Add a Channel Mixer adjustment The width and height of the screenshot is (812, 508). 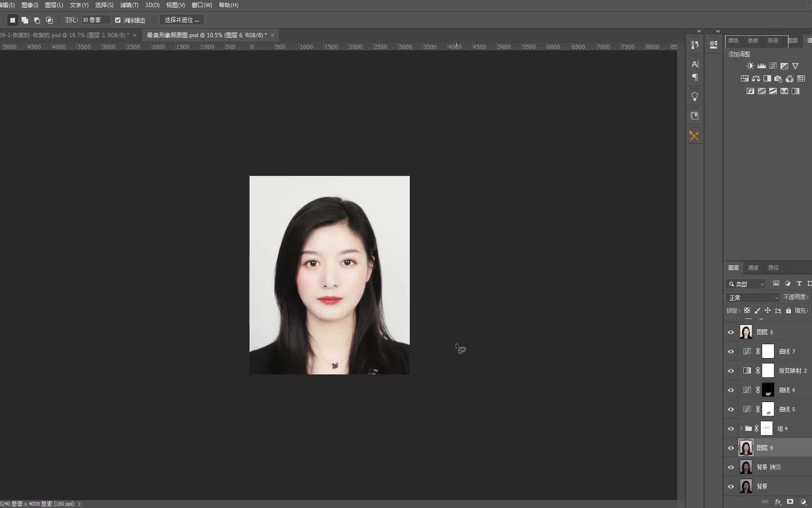coord(789,79)
